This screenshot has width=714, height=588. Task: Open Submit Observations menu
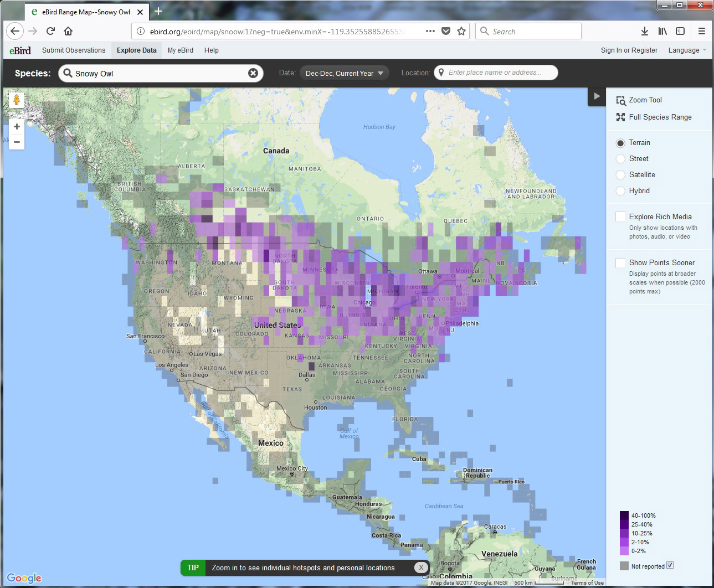tap(74, 50)
